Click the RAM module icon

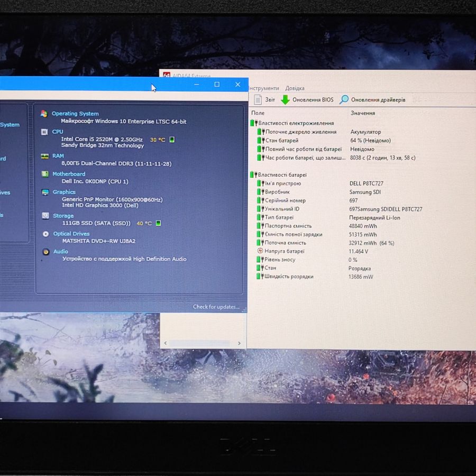tap(44, 156)
